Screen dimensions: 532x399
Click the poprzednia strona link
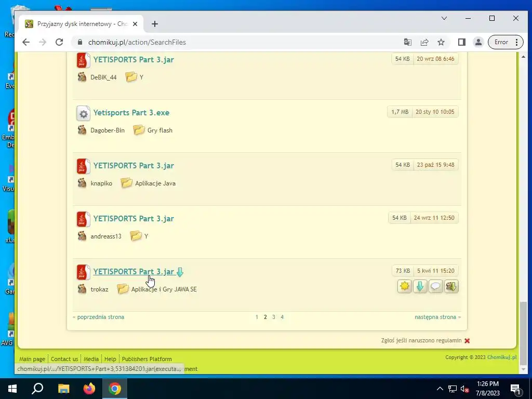point(100,317)
